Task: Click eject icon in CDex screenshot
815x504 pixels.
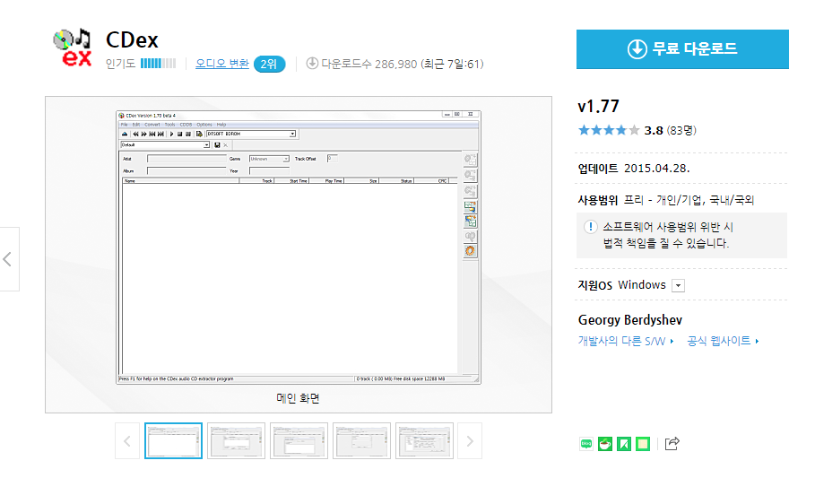Action: click(x=125, y=134)
